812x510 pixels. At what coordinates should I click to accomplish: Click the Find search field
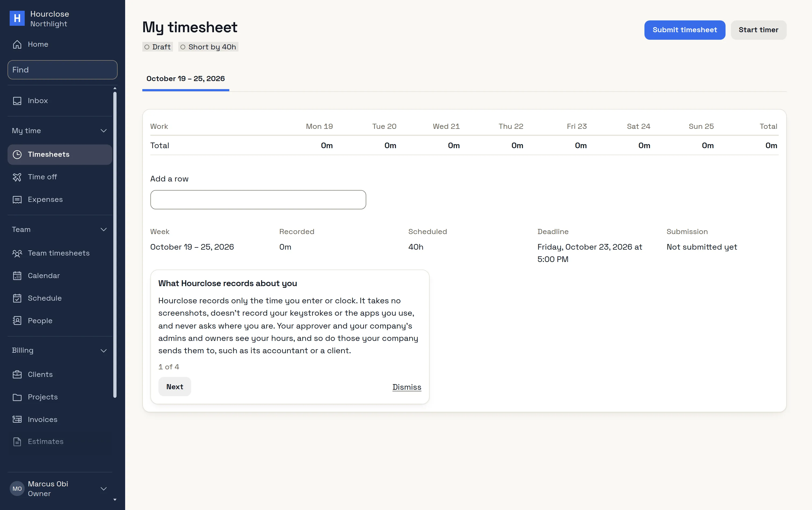coord(62,70)
